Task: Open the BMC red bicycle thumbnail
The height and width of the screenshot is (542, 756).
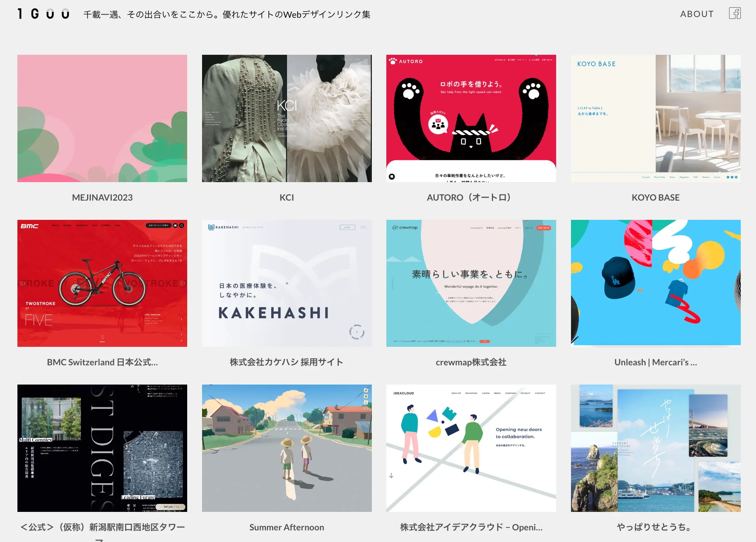Action: click(x=102, y=283)
